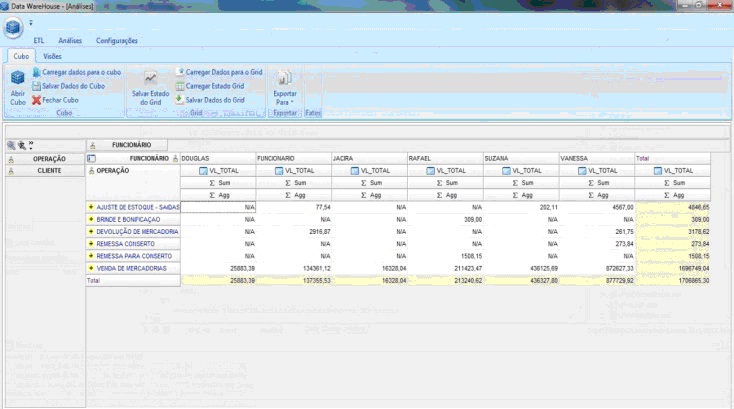Click the Data WareHouse application orb button
This screenshot has height=409, width=734.
(x=13, y=27)
